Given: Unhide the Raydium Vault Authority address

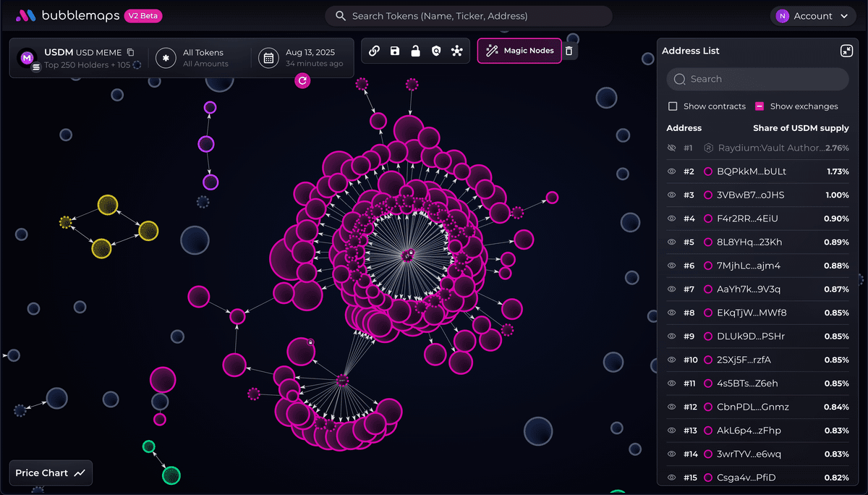Looking at the screenshot, I should click(x=671, y=148).
